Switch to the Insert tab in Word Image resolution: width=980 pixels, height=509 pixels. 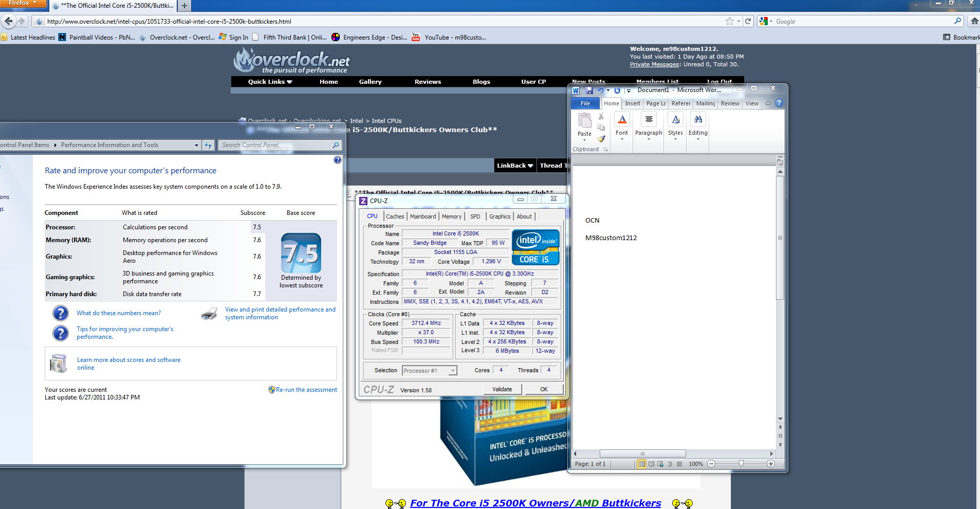633,103
